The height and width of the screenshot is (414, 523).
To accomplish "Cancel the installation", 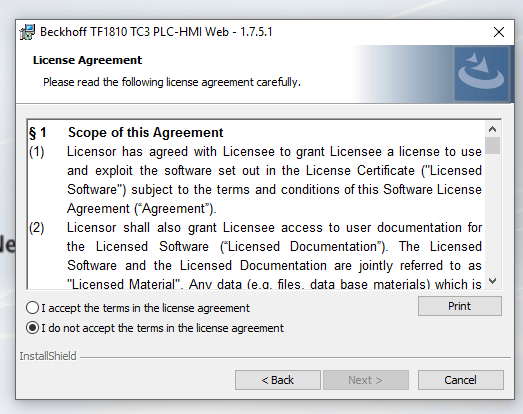I will (x=460, y=380).
